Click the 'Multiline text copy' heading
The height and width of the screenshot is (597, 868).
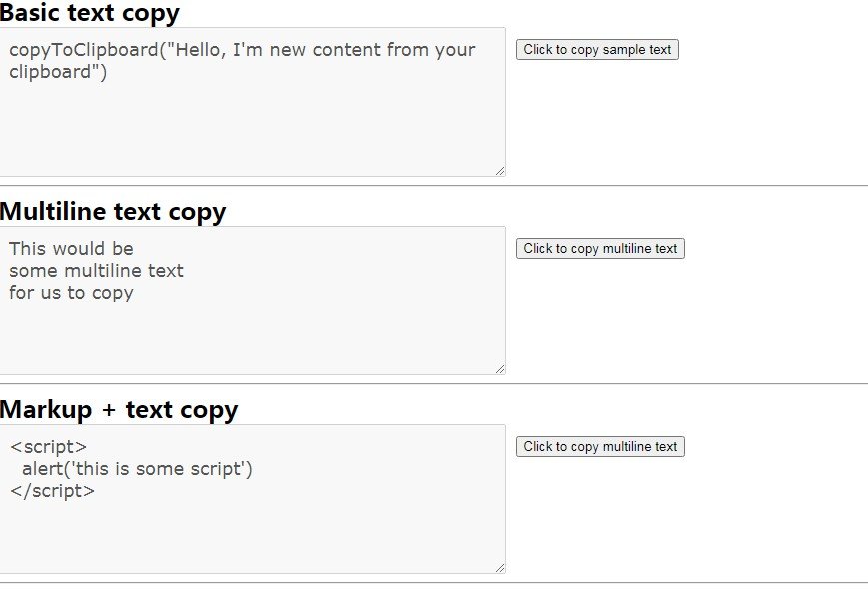point(113,211)
